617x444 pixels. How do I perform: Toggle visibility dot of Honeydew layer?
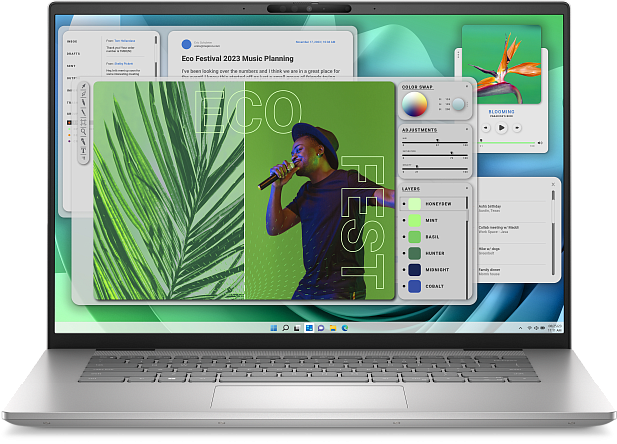click(404, 204)
